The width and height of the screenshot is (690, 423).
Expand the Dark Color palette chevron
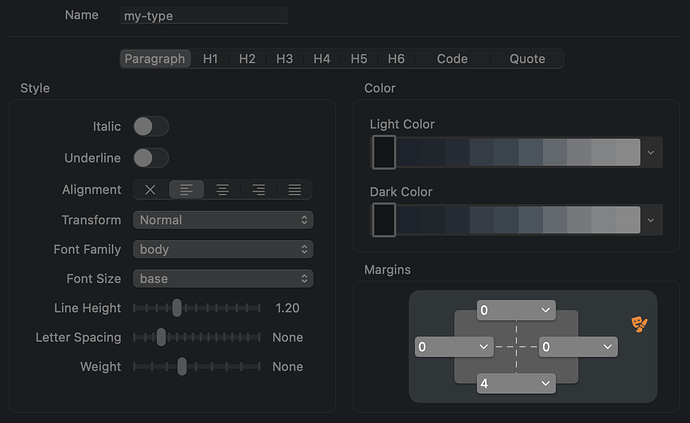point(651,219)
